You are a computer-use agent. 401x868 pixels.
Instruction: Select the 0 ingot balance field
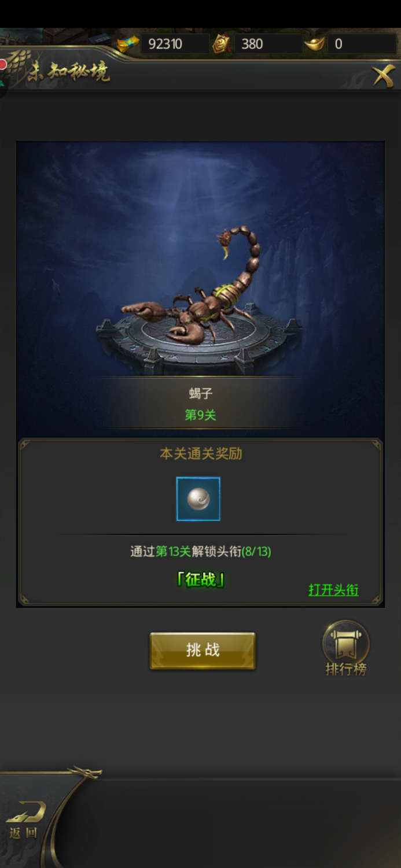tap(362, 44)
